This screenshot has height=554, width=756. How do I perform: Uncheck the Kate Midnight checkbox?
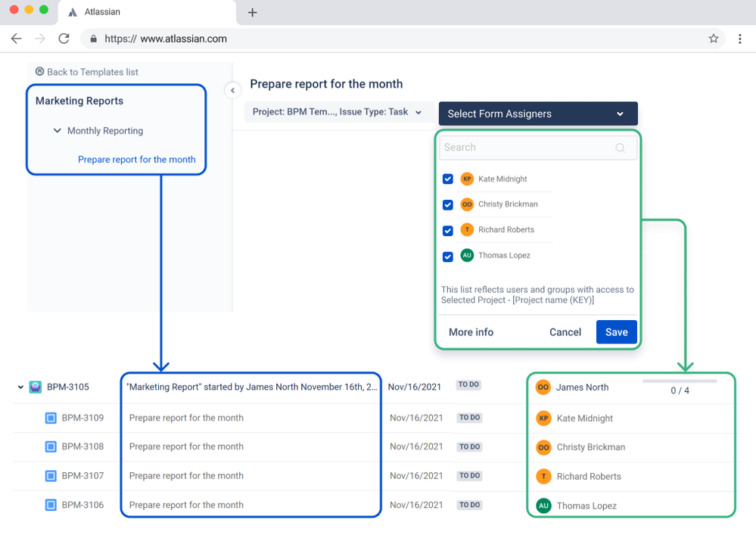447,179
